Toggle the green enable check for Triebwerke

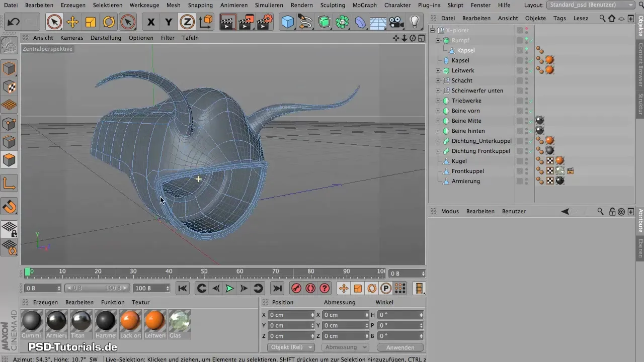click(x=531, y=101)
